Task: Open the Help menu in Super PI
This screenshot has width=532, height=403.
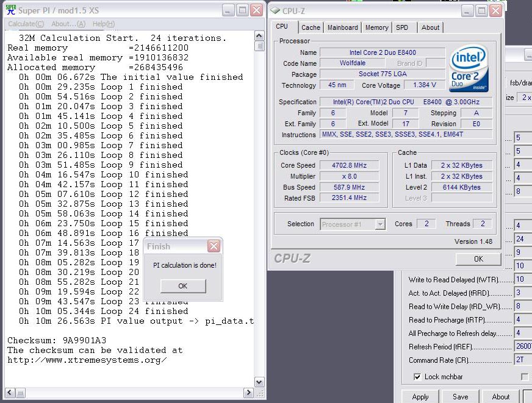Action: coord(104,24)
